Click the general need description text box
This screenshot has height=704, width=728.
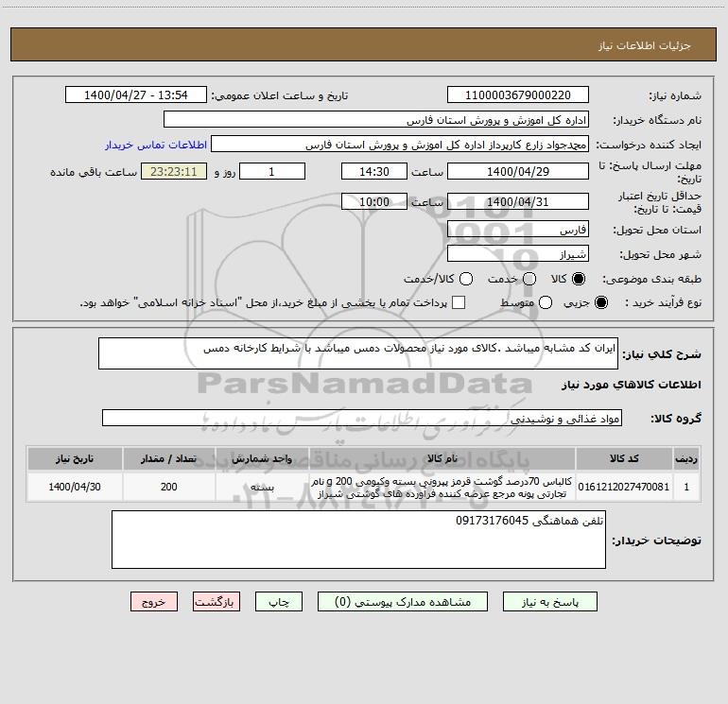click(x=358, y=353)
